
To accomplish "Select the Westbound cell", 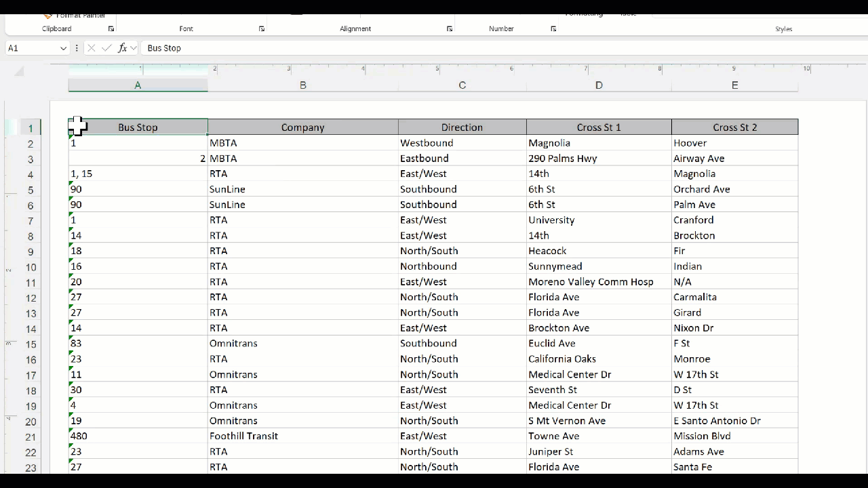I will tap(462, 143).
